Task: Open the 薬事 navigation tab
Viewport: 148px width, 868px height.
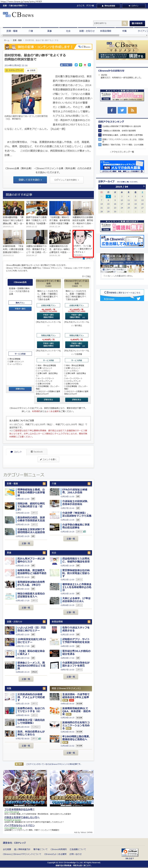Action: click(x=49, y=31)
